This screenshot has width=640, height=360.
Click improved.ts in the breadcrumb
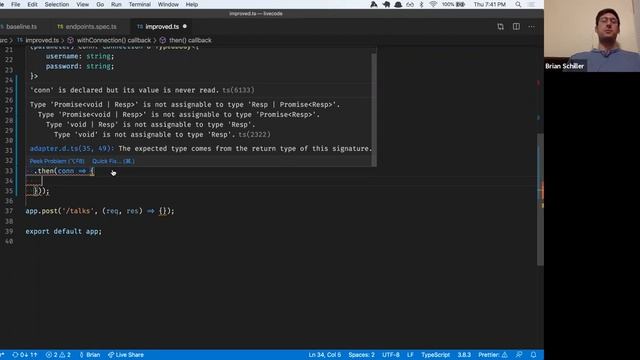point(42,40)
